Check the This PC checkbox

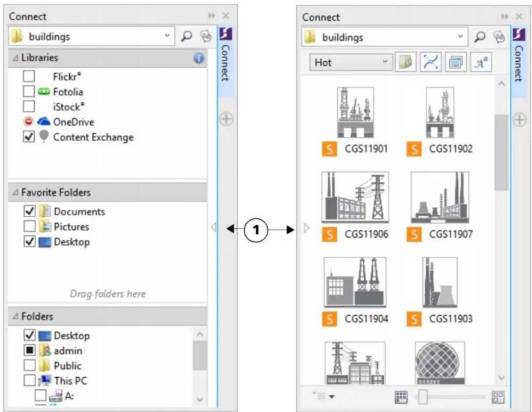click(x=29, y=380)
